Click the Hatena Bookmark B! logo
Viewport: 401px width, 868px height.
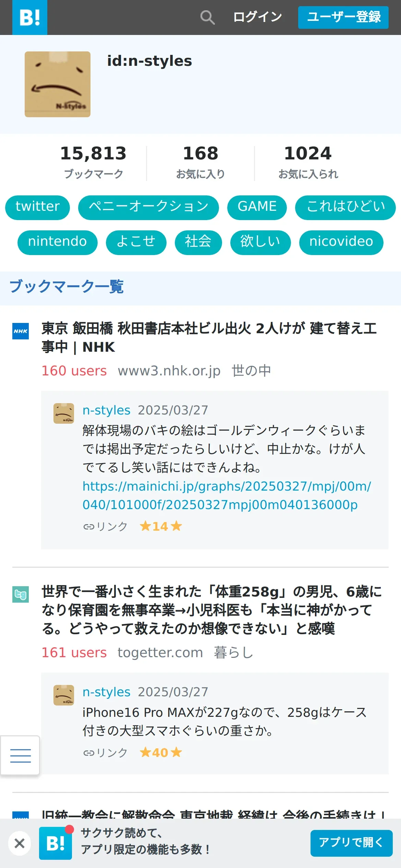click(x=30, y=17)
